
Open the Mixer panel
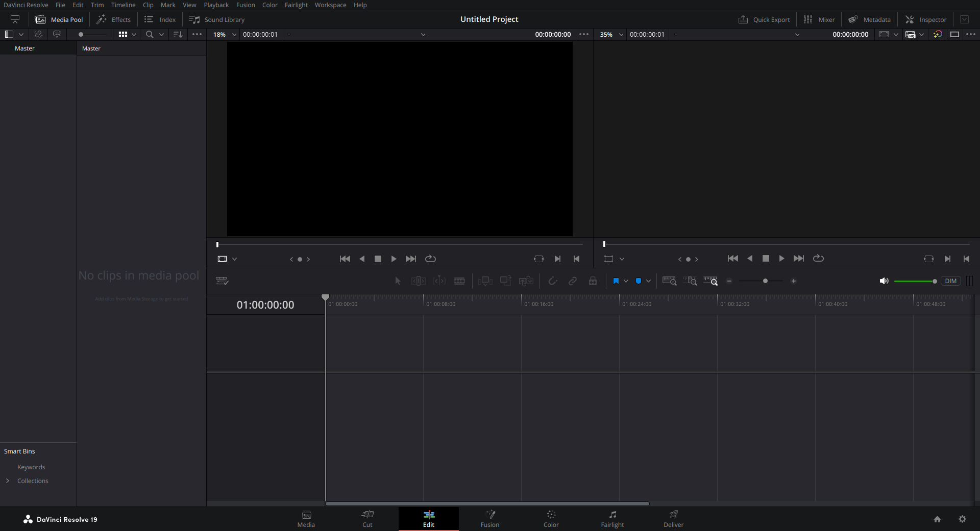point(819,19)
